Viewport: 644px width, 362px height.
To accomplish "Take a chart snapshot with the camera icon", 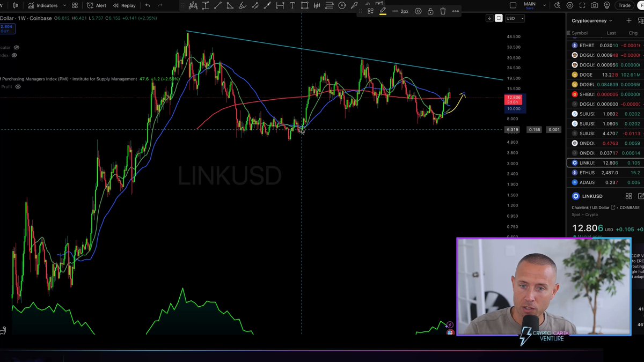I will tap(594, 5).
